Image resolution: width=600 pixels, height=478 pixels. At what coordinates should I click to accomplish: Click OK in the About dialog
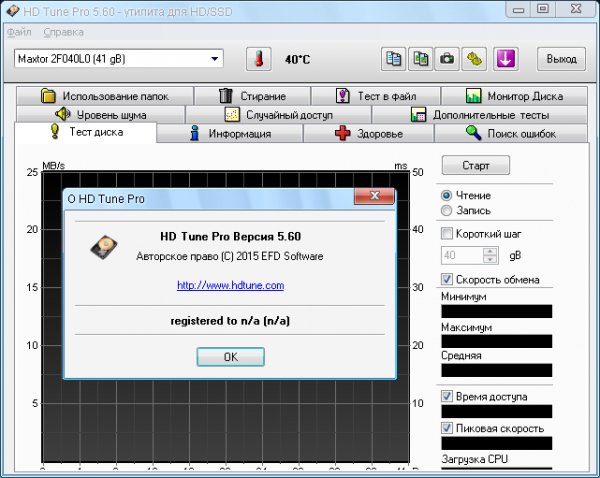tap(230, 357)
